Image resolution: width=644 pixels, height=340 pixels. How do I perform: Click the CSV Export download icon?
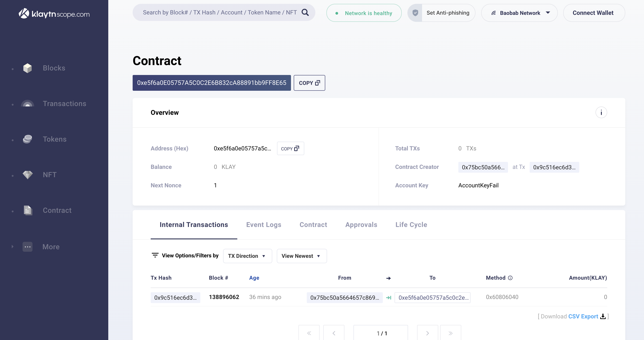(x=603, y=316)
